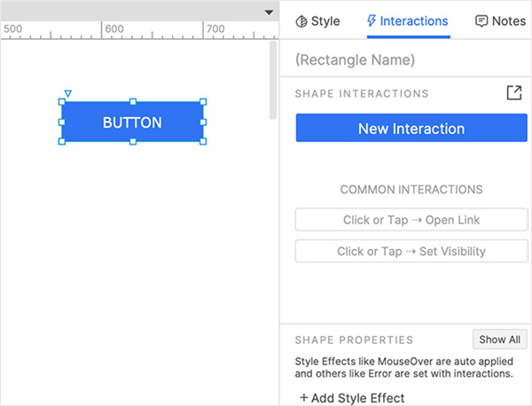Click the bottom-middle resize handle of BUTTON

click(133, 142)
